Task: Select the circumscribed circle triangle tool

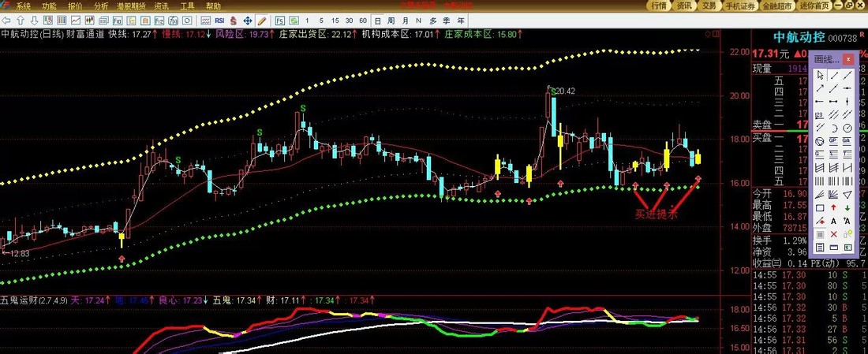Action: tap(821, 141)
